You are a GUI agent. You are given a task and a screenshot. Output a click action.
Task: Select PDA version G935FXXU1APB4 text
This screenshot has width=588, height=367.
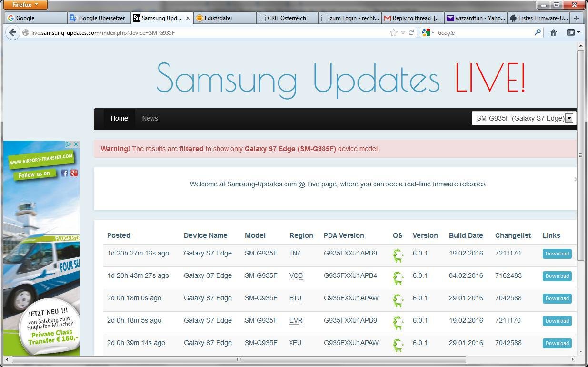350,275
